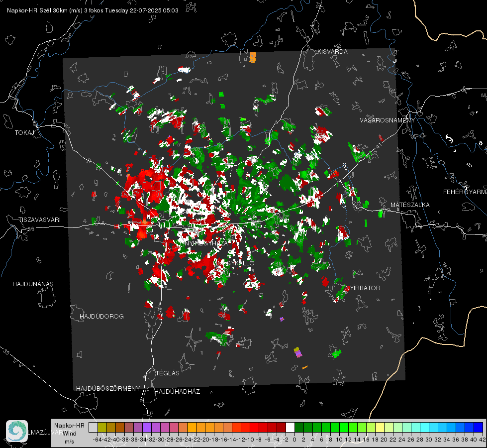Select the TOKAJ town label
Viewport: 487px width, 448px height.
point(24,133)
